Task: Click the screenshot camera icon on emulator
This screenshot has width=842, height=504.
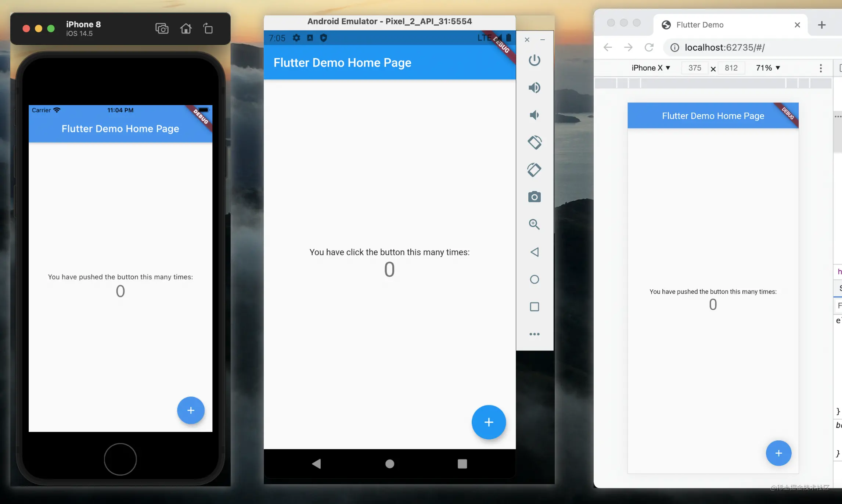Action: [x=534, y=196]
